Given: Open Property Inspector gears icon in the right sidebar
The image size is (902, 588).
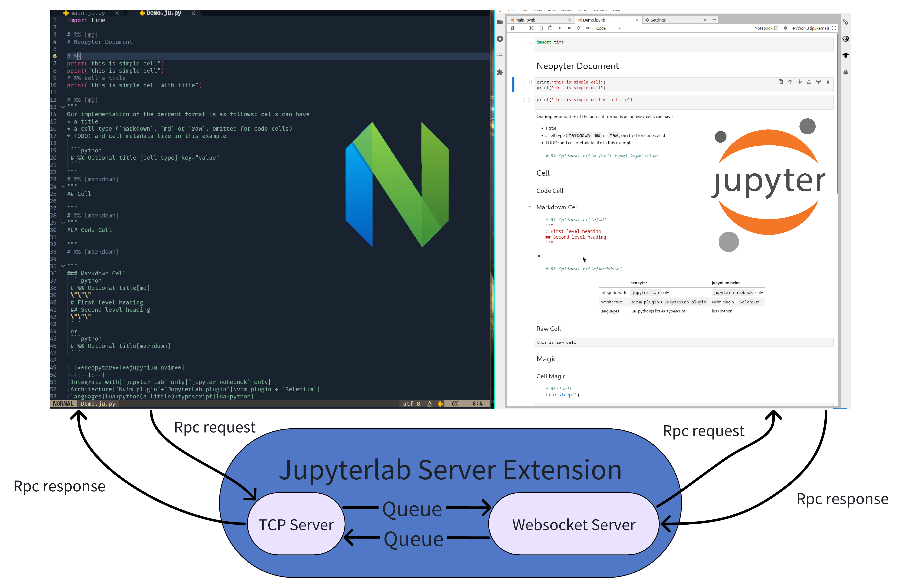Looking at the screenshot, I should pos(846,22).
